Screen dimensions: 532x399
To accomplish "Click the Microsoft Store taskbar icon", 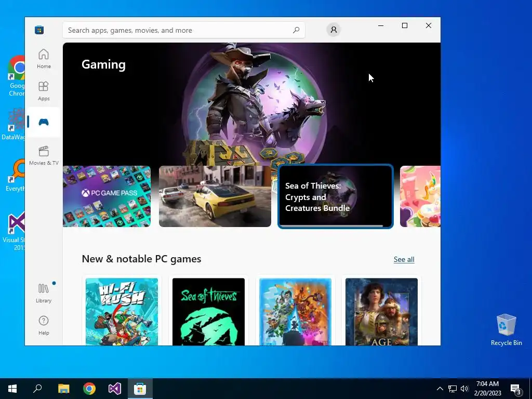I will 140,389.
